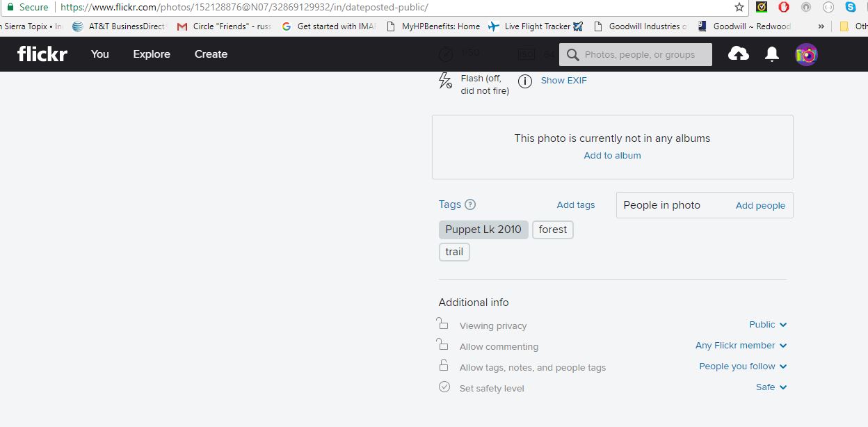Screen dimensions: 868x427
Task: Open the AT&T BusinessDirect bookmark
Action: [119, 26]
